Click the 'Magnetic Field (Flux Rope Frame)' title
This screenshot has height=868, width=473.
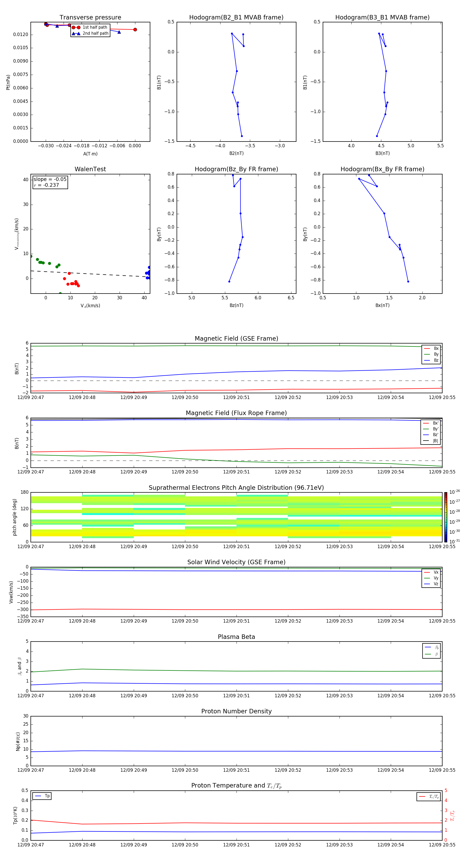tap(236, 413)
